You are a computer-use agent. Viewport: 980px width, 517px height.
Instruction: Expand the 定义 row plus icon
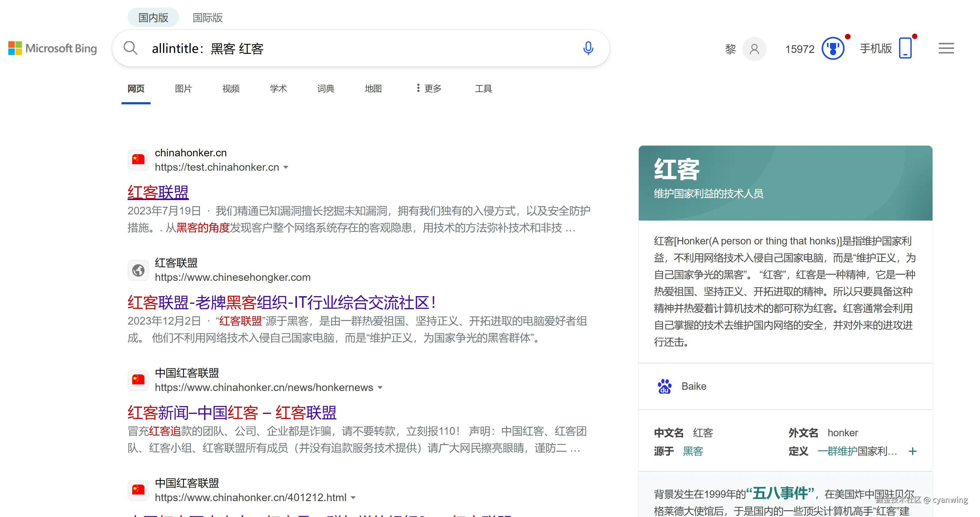(912, 451)
